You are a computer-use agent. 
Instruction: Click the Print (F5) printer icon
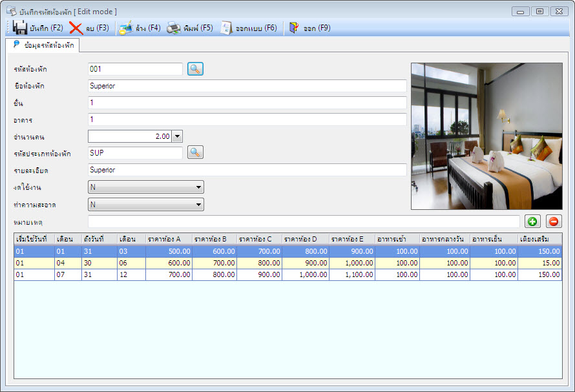[174, 28]
